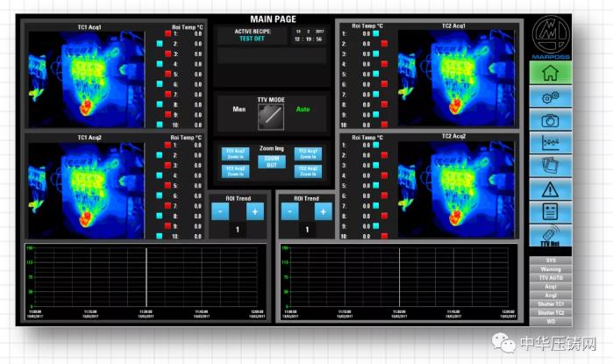Screen dimensions: 613x364
Task: Open the report list icon in sidebar
Action: (551, 211)
